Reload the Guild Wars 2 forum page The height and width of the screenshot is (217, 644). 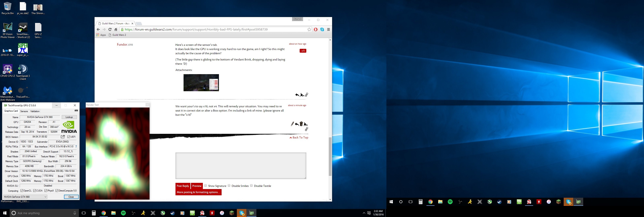(x=110, y=30)
